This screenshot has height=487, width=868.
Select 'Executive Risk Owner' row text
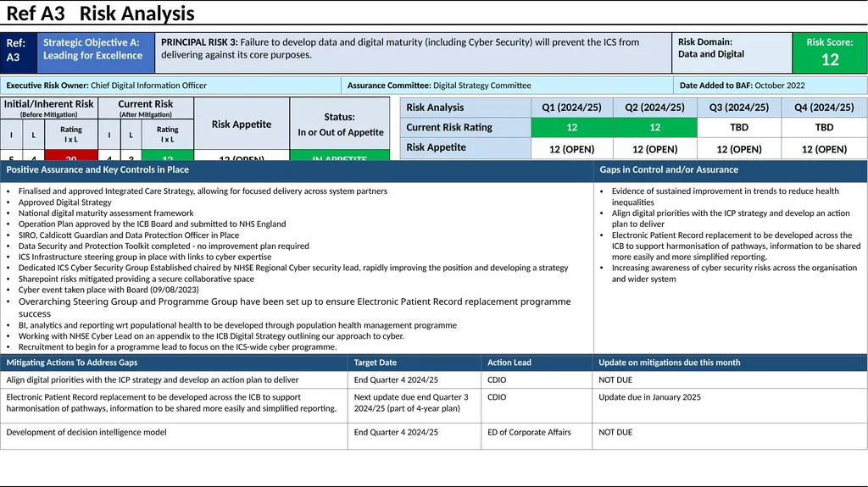pyautogui.click(x=106, y=86)
